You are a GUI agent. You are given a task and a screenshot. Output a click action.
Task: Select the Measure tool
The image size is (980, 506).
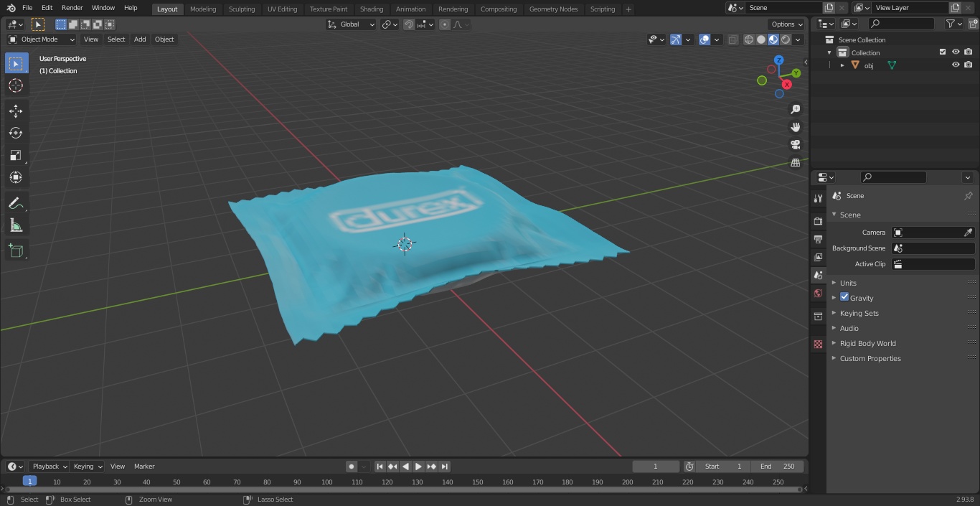tap(16, 226)
